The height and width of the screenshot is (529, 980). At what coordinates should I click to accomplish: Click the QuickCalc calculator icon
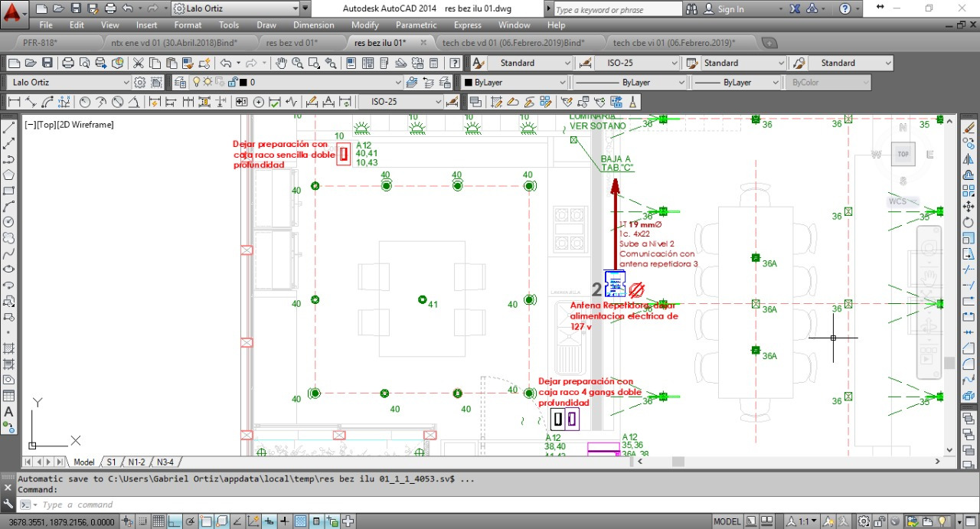coord(434,63)
